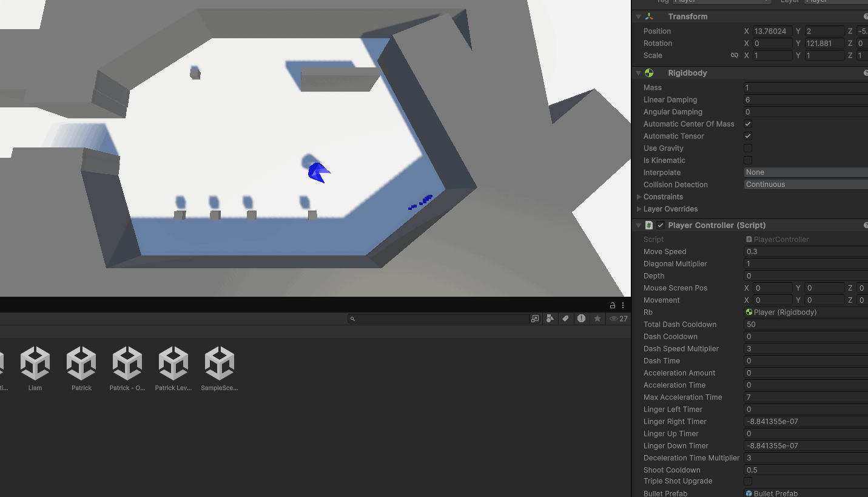The image size is (868, 497).
Task: Open search in a new window icon
Action: click(x=535, y=319)
